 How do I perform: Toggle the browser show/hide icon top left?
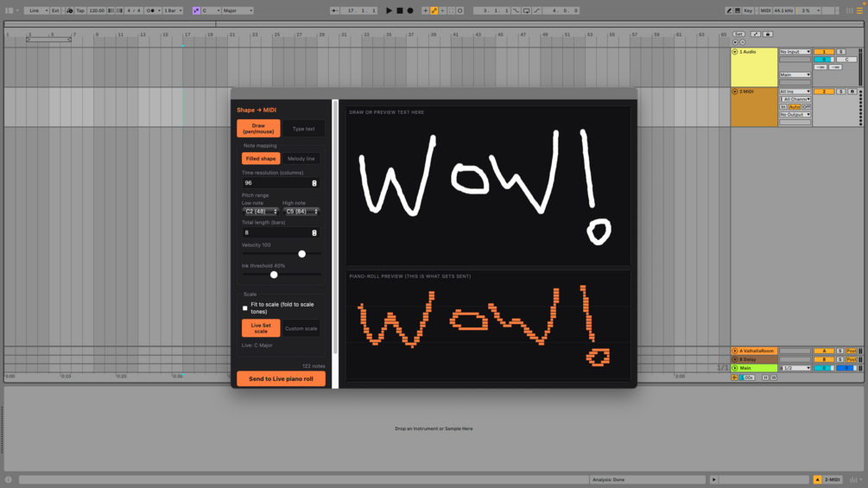[x=9, y=10]
